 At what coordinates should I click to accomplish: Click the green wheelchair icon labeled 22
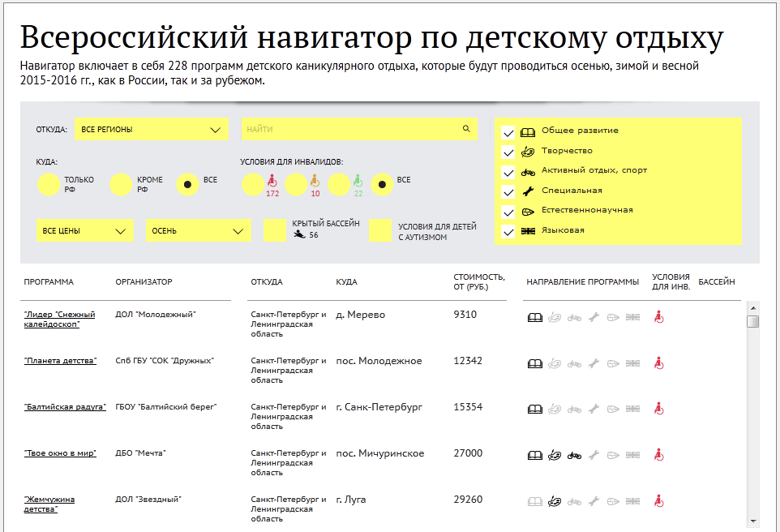(358, 180)
